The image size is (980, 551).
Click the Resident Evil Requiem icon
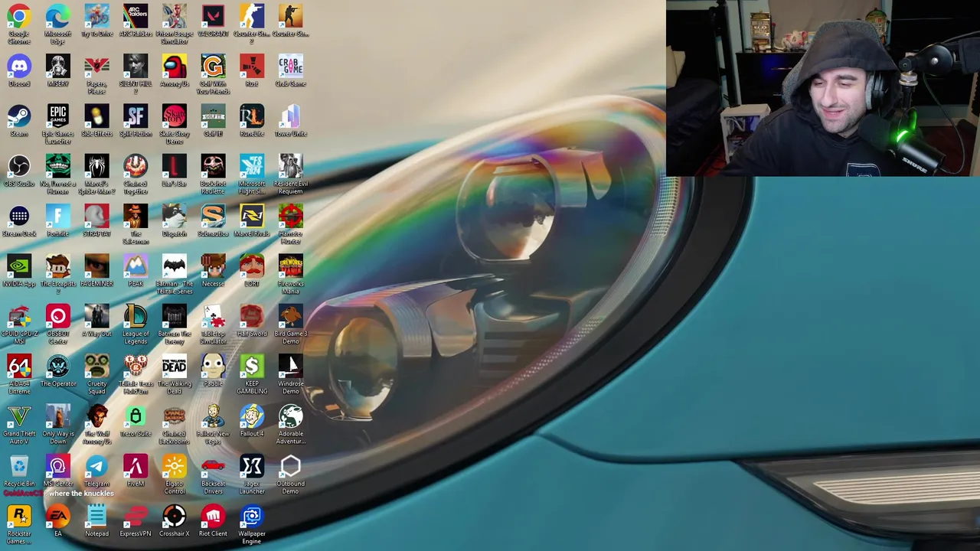coord(291,167)
